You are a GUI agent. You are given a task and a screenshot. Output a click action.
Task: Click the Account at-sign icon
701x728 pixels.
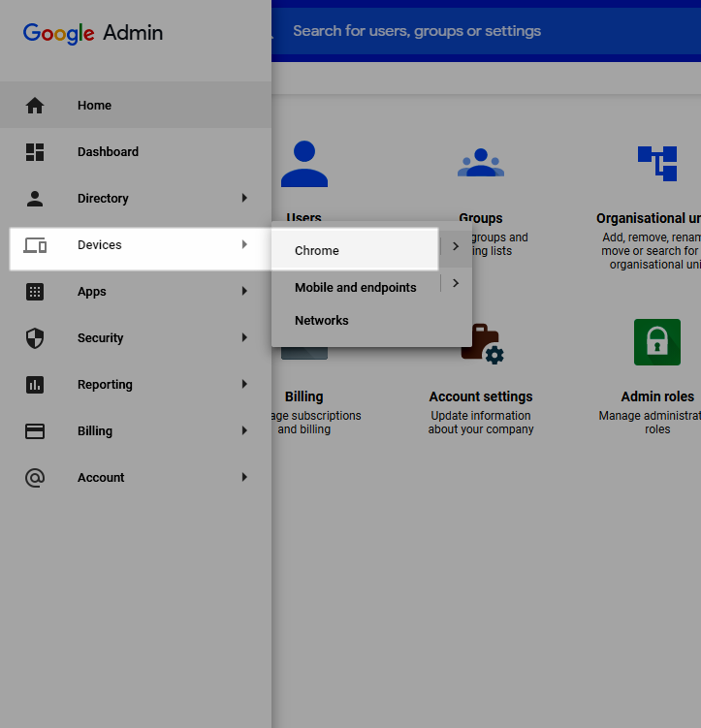[35, 477]
